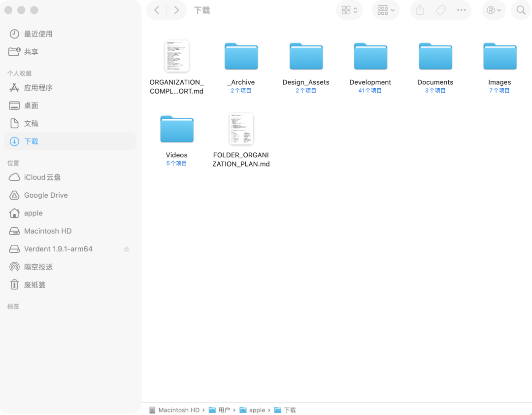Click the Tags toolbar icon
This screenshot has width=532, height=415.
pos(441,10)
